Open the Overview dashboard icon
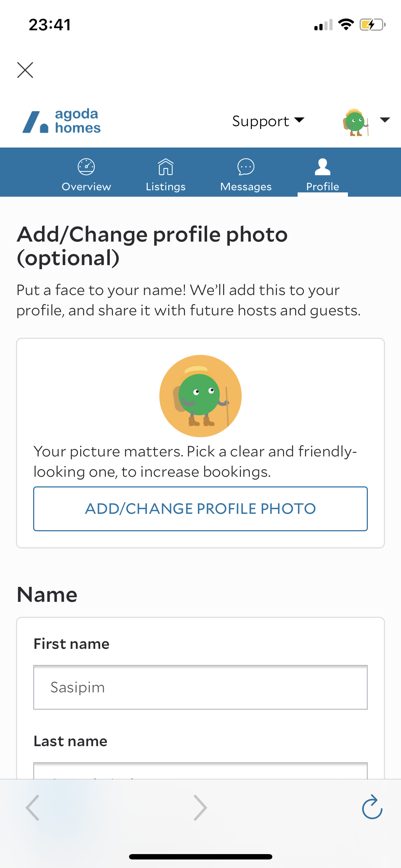The image size is (401, 868). click(86, 167)
